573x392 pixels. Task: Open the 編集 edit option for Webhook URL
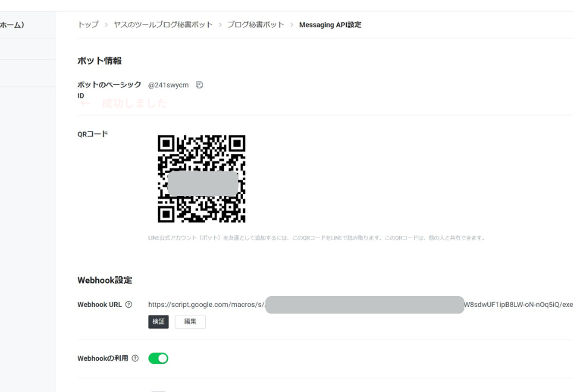point(189,323)
